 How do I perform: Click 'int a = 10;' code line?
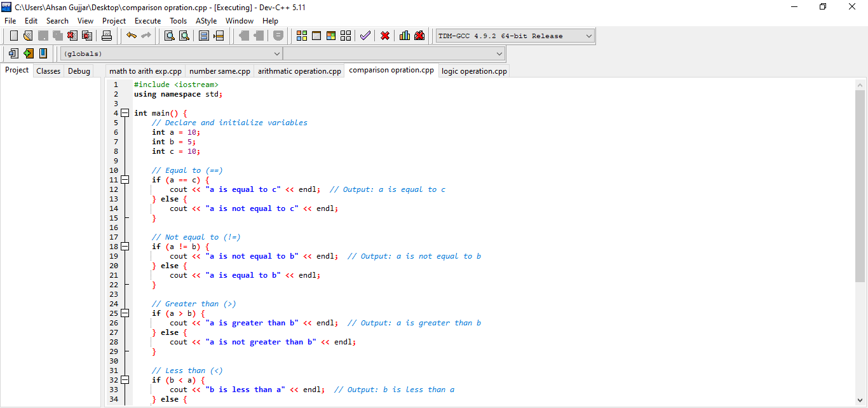tap(175, 132)
